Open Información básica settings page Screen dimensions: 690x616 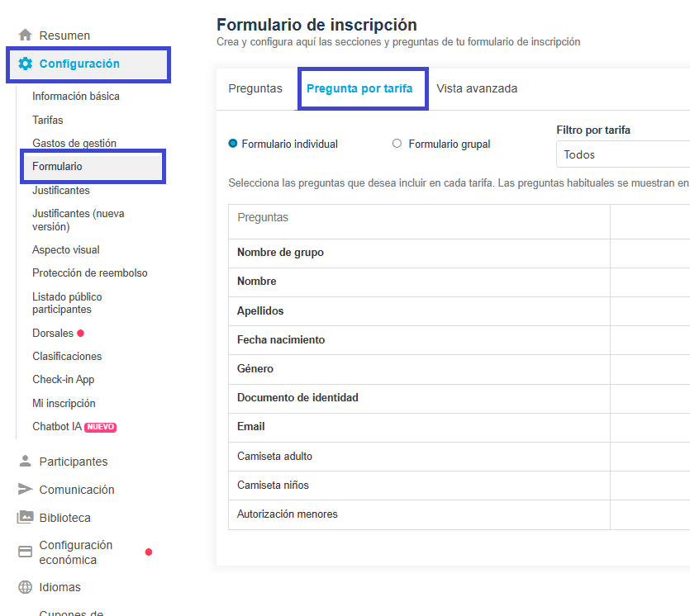click(76, 97)
